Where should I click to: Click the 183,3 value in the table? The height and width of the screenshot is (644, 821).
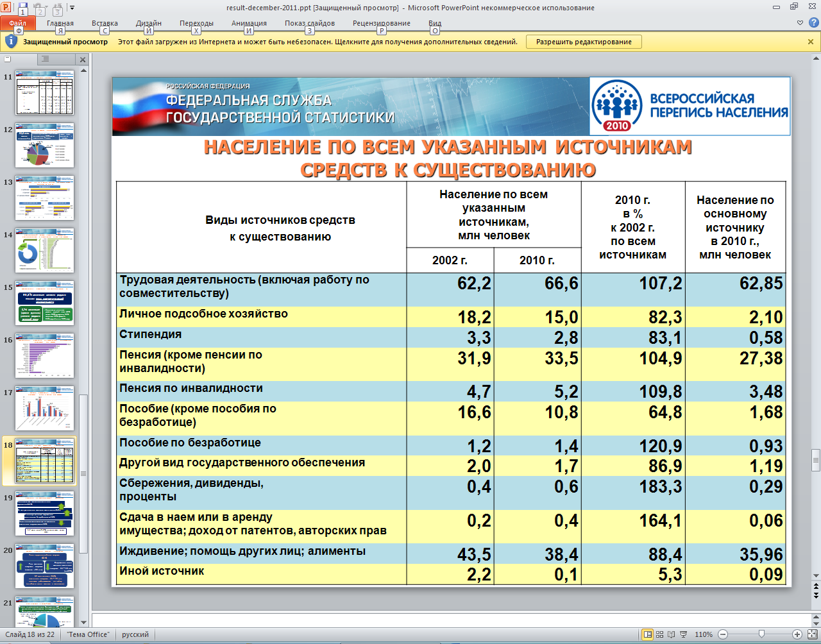[x=661, y=487]
